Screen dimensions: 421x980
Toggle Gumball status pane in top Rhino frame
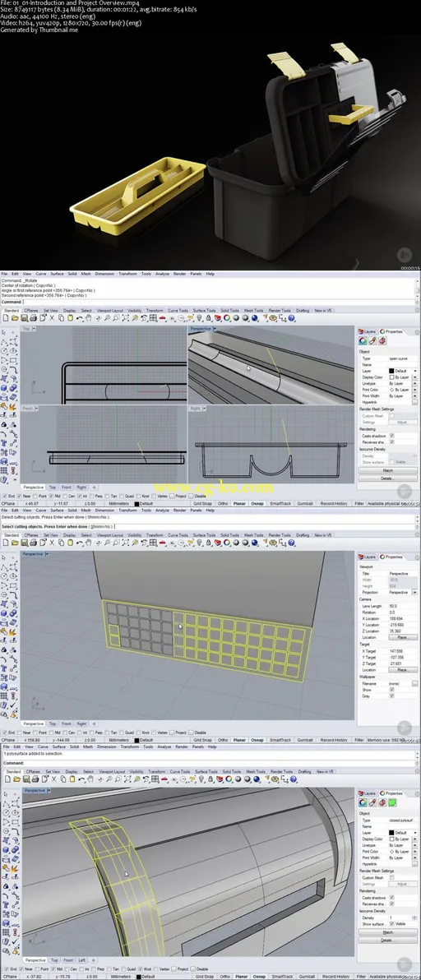[x=305, y=503]
